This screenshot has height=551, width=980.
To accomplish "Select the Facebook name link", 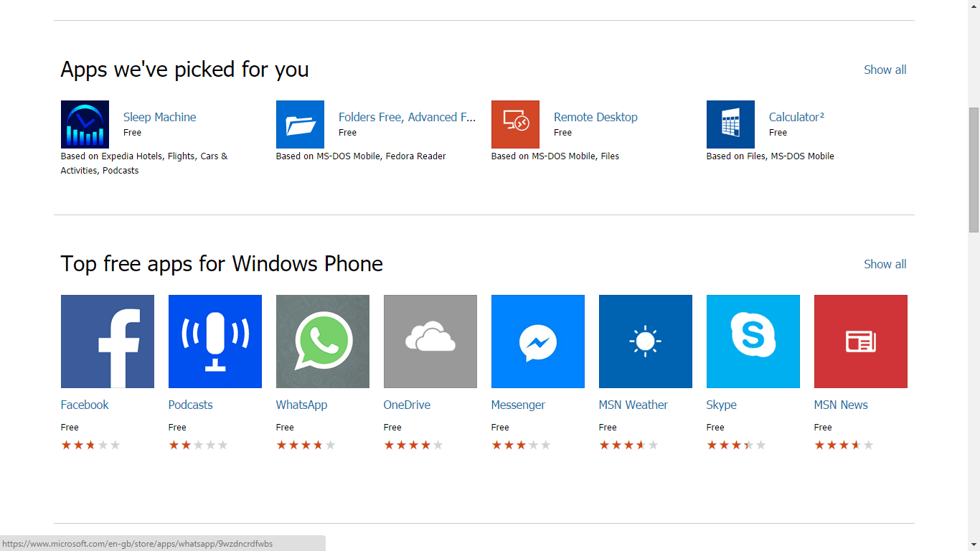I will [x=85, y=405].
